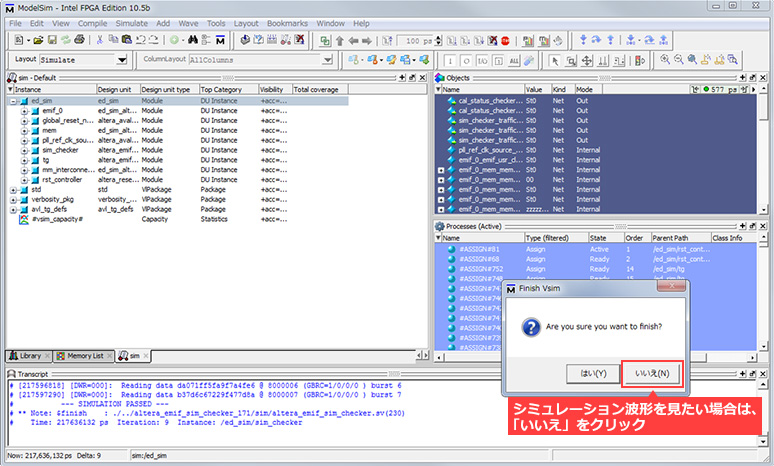The image size is (774, 466).
Task: Click the Open file folder icon
Action: 37,40
